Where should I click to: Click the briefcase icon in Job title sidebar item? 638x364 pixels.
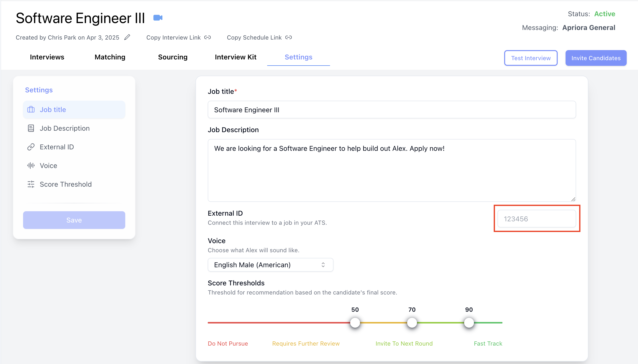pyautogui.click(x=31, y=110)
